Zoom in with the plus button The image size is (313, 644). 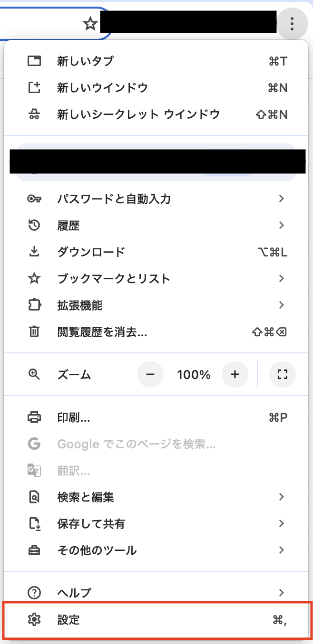[x=235, y=374]
